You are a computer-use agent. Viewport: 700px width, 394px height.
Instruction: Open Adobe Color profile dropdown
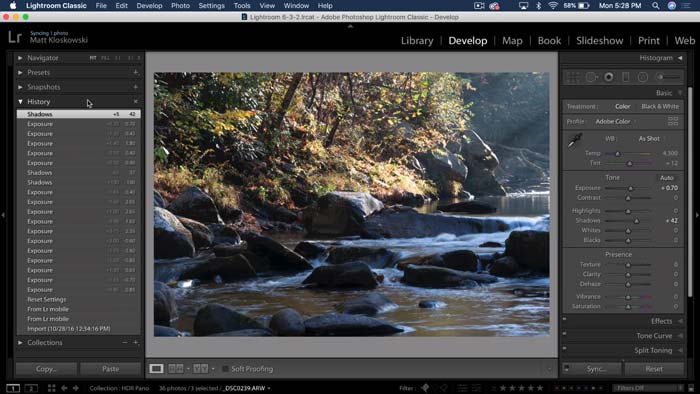615,121
